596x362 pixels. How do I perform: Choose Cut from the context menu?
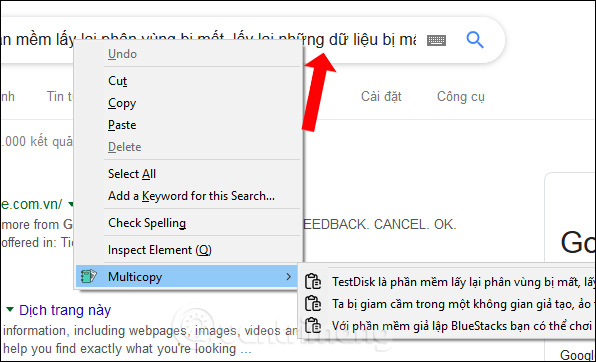[188, 81]
